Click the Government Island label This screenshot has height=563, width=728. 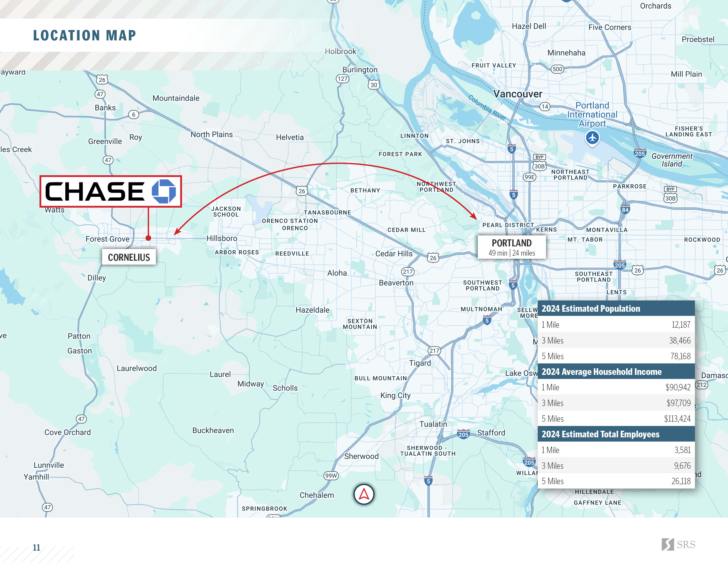(672, 160)
